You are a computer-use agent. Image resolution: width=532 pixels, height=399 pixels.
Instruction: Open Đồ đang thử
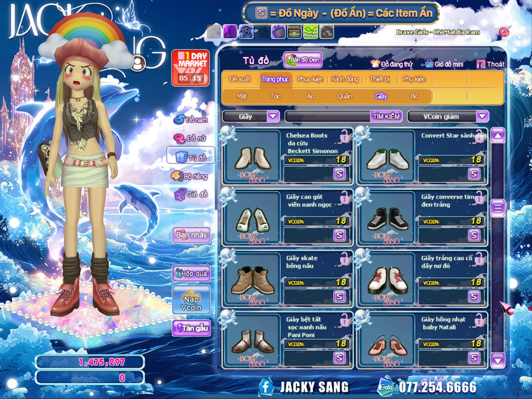click(x=392, y=64)
